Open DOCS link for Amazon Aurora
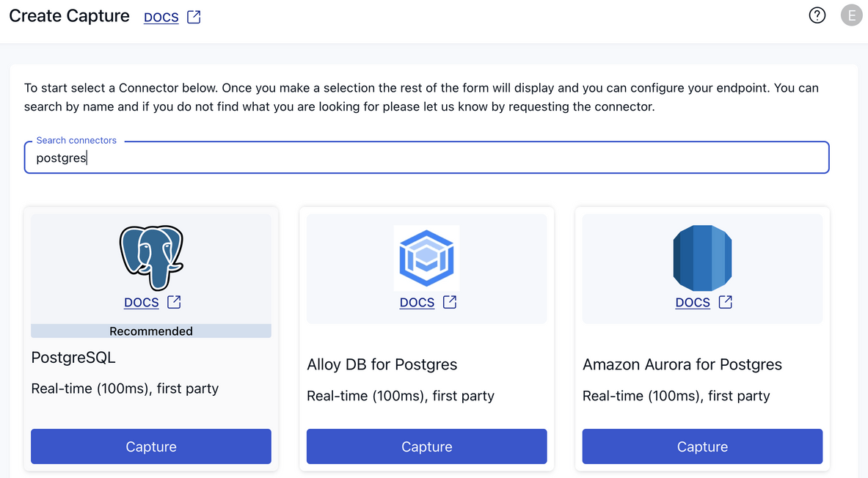 pos(693,303)
